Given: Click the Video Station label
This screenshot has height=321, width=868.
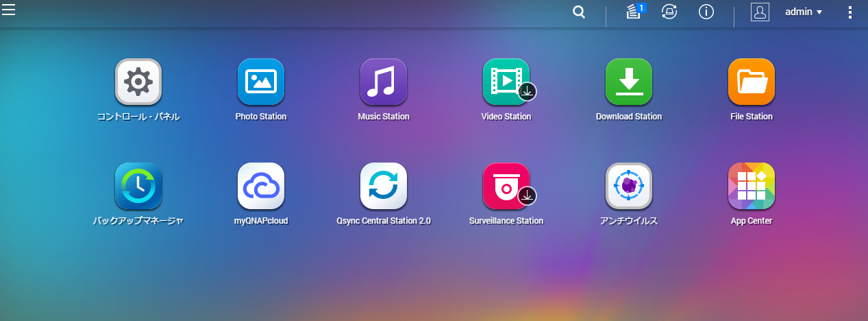Looking at the screenshot, I should point(506,117).
